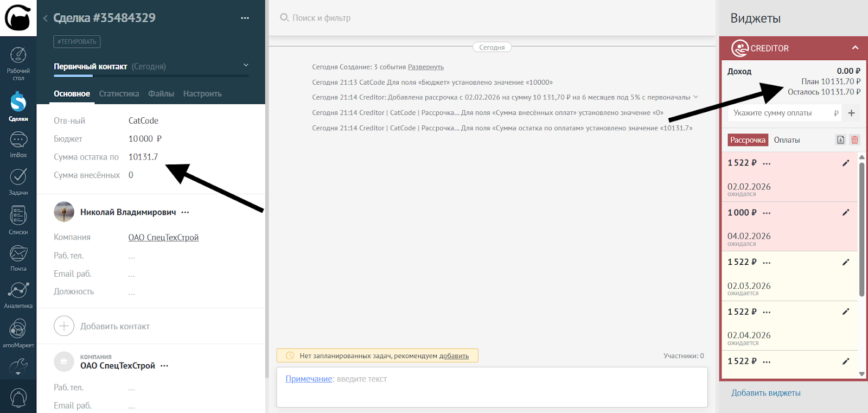Click the Развернуть link in event feed
This screenshot has width=868, height=413.
tap(425, 67)
